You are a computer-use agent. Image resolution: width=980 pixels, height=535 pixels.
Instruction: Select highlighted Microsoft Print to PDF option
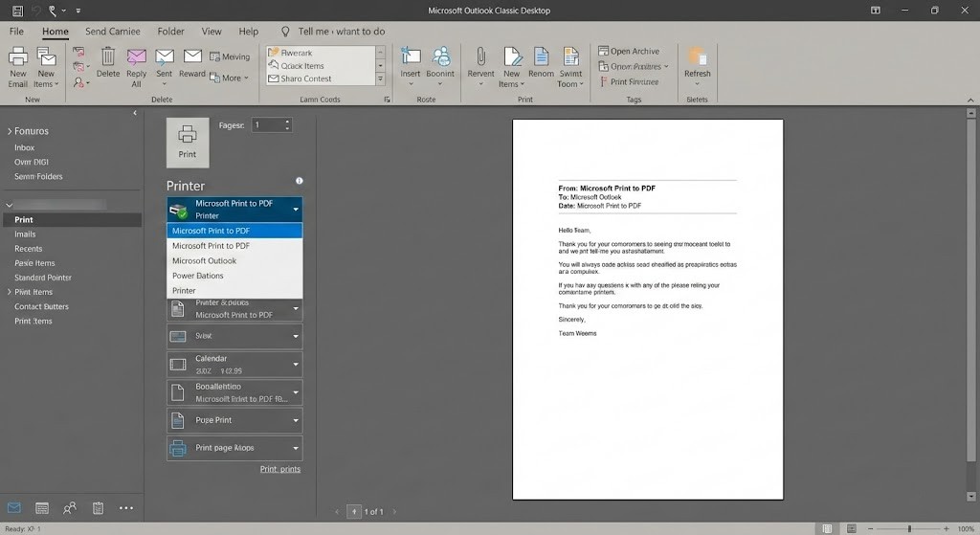pos(234,231)
